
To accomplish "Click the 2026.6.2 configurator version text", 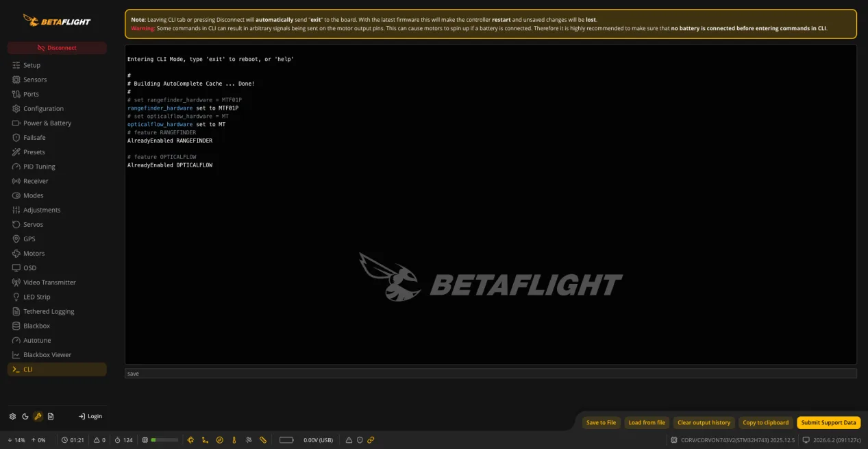I will (x=837, y=439).
